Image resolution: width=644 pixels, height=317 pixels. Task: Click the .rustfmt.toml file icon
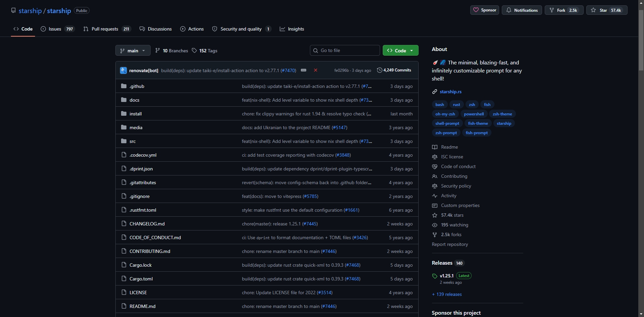click(124, 210)
